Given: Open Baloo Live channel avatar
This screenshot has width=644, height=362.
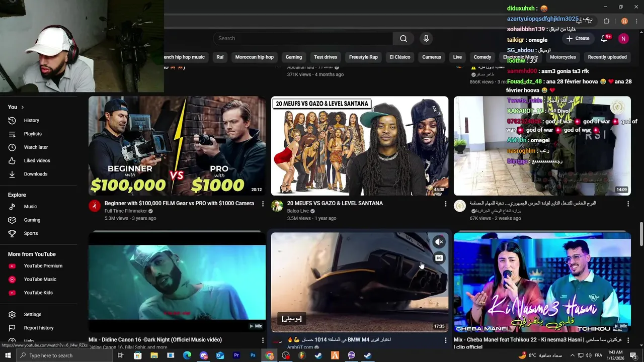Looking at the screenshot, I should click(x=277, y=206).
